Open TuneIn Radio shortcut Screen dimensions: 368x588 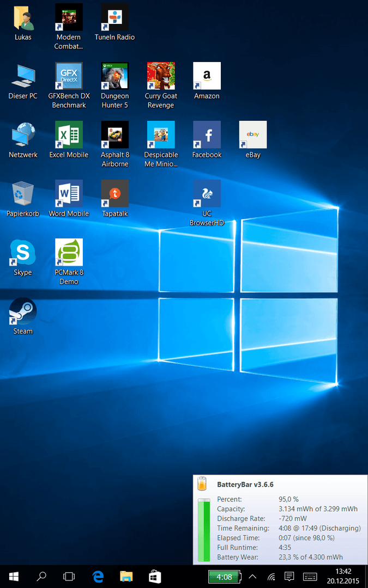point(114,22)
